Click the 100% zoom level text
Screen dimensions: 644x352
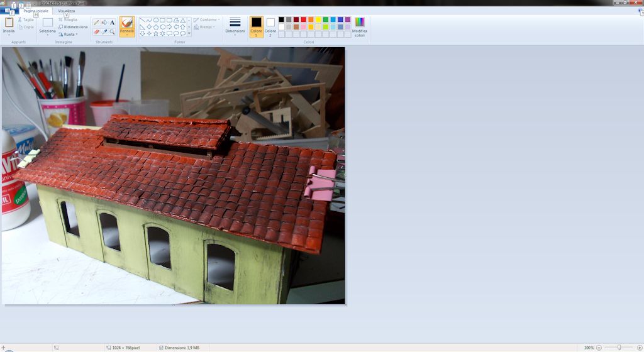(589, 348)
